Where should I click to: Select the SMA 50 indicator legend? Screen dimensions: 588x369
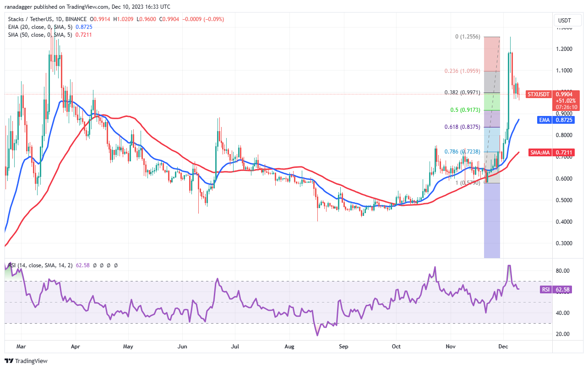[x=39, y=35]
